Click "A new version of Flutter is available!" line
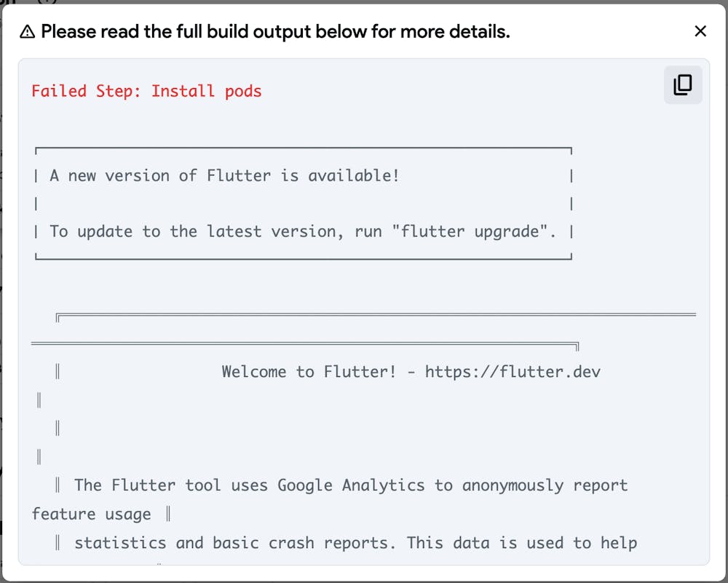Image resolution: width=728 pixels, height=583 pixels. [x=224, y=175]
